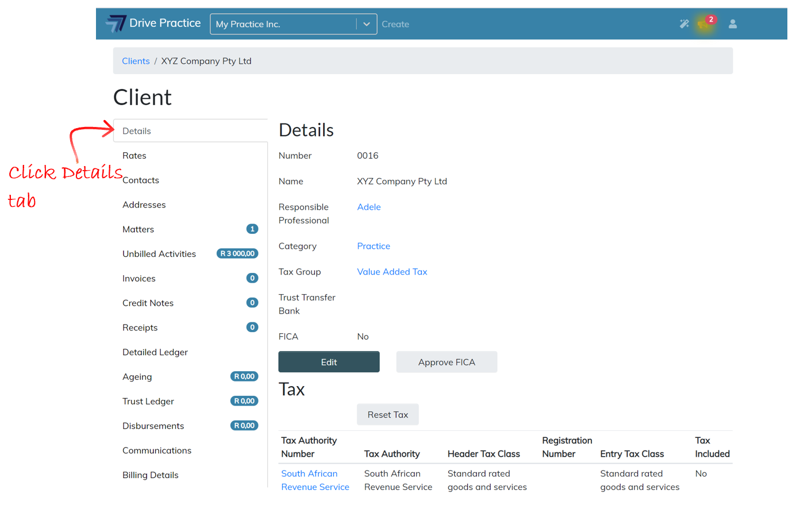Open the Invoices tab
Image resolution: width=796 pixels, height=532 pixels.
pyautogui.click(x=139, y=279)
